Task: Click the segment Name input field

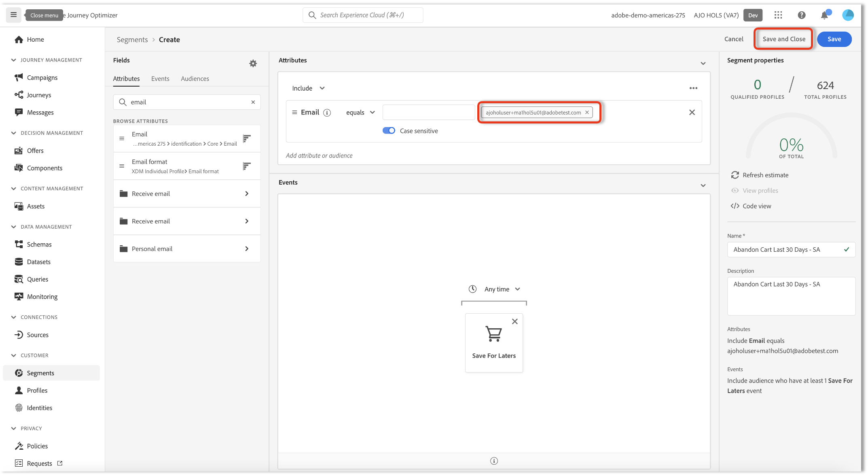Action: coord(791,249)
